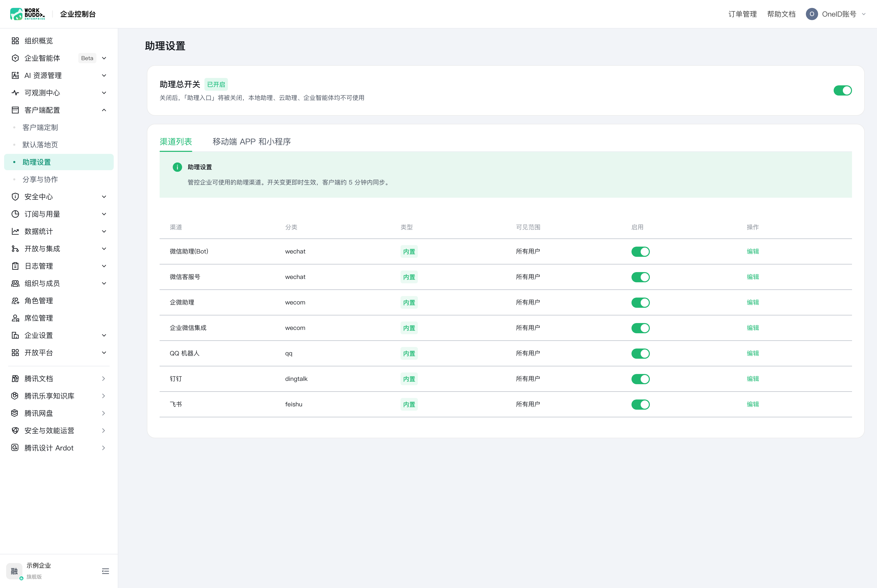Screen dimensions: 877x588
Task: Open the OneID账号 dropdown arrow
Action: tap(863, 14)
